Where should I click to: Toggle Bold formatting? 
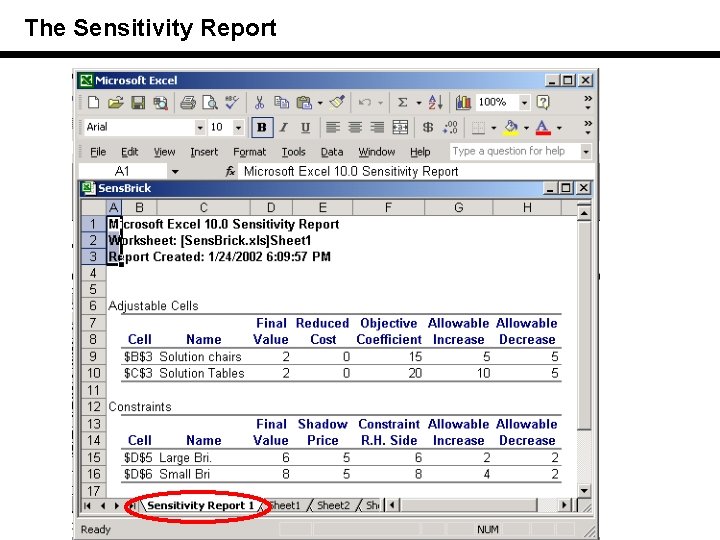[262, 127]
